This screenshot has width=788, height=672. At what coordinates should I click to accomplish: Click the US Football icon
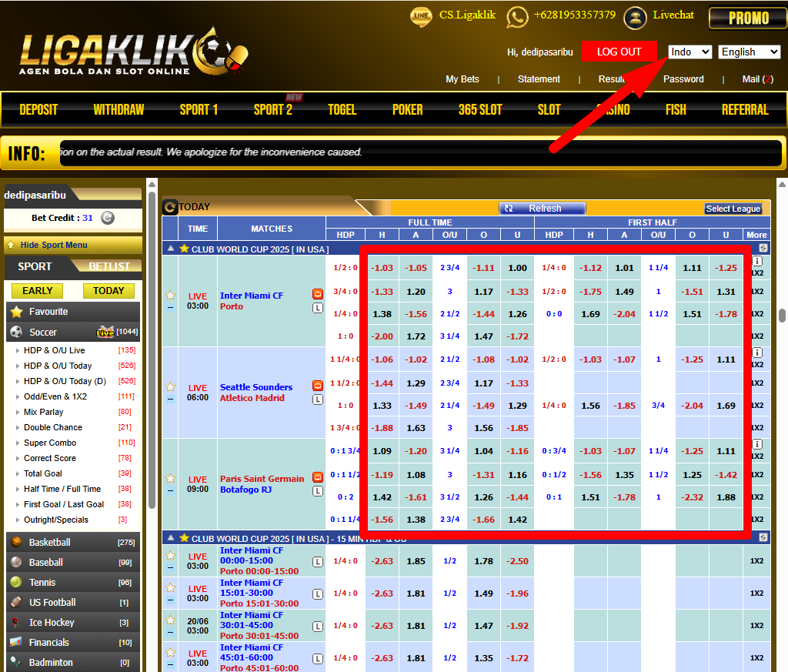tap(16, 602)
